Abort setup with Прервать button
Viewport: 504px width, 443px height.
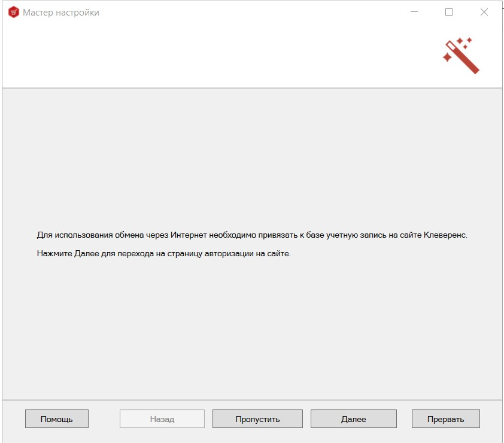(x=446, y=418)
